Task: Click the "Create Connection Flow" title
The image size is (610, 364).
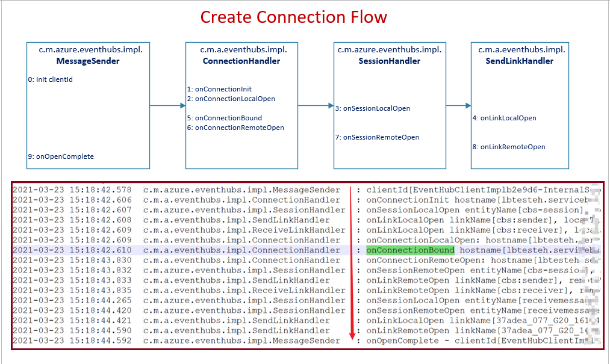Action: 293,17
